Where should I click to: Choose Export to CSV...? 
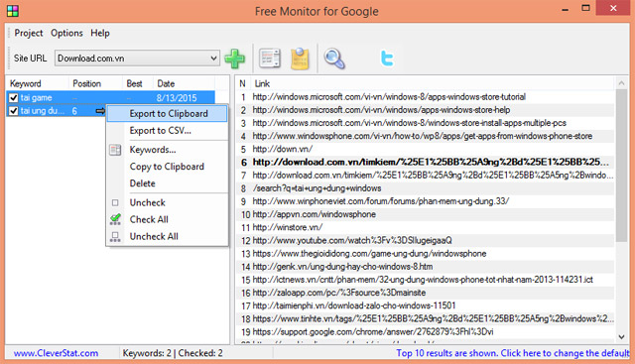tap(168, 130)
